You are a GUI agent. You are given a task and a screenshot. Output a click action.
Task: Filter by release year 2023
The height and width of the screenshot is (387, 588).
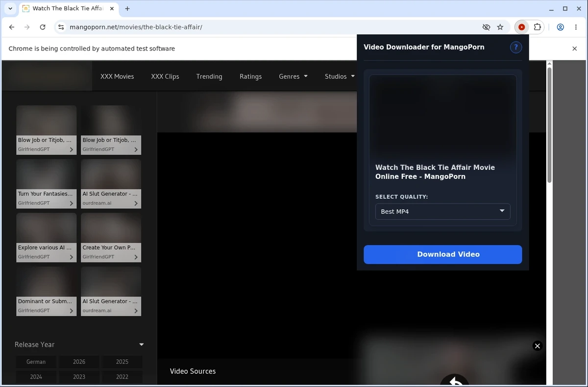point(79,377)
